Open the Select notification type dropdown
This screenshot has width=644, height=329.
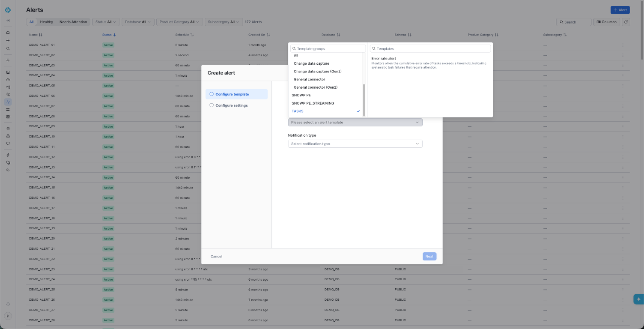point(355,144)
